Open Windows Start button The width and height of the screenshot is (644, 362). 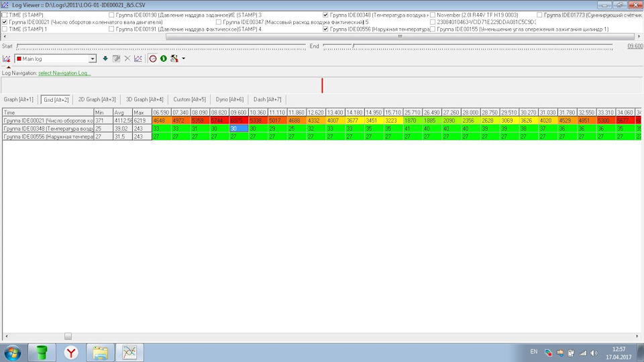pyautogui.click(x=12, y=353)
